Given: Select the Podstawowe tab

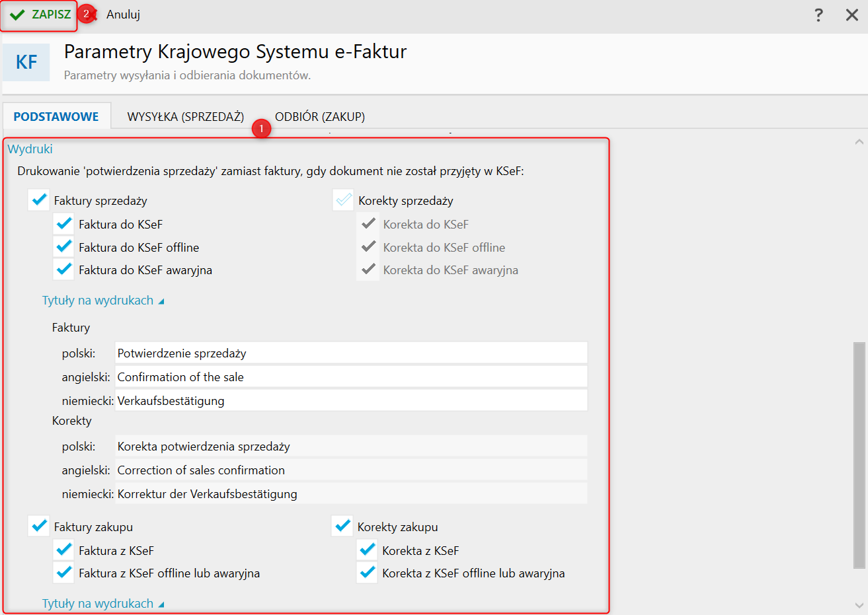Looking at the screenshot, I should click(x=56, y=117).
